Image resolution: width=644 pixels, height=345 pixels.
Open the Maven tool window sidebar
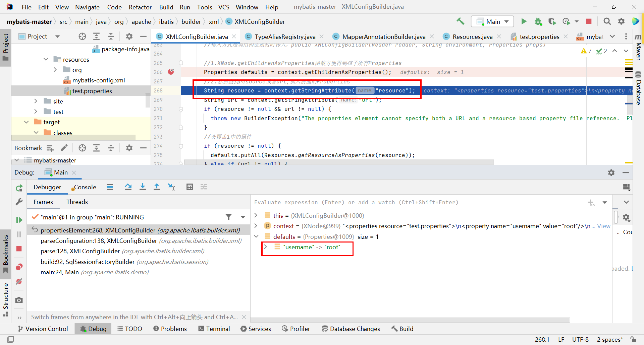[638, 47]
